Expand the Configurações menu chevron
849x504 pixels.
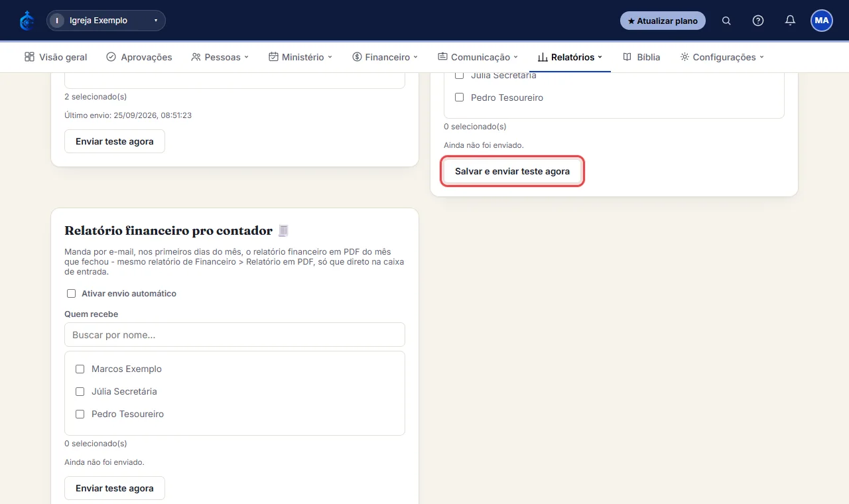(x=762, y=57)
